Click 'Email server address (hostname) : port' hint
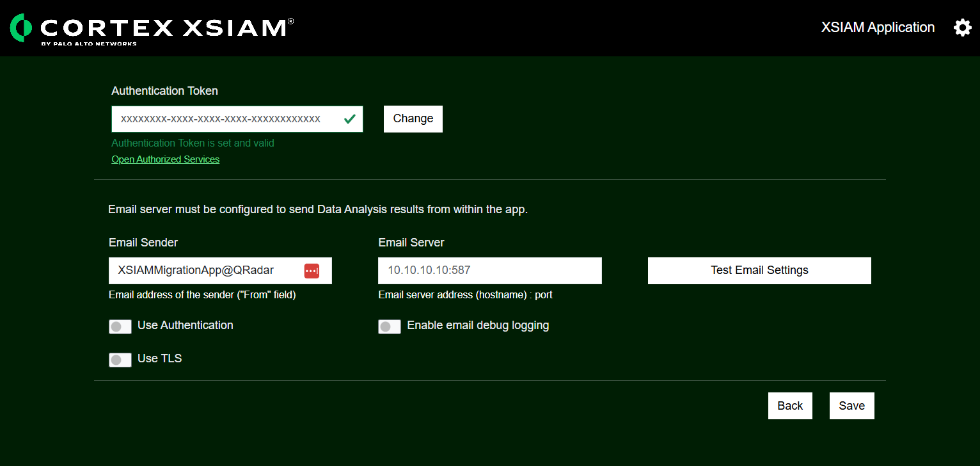 [466, 295]
